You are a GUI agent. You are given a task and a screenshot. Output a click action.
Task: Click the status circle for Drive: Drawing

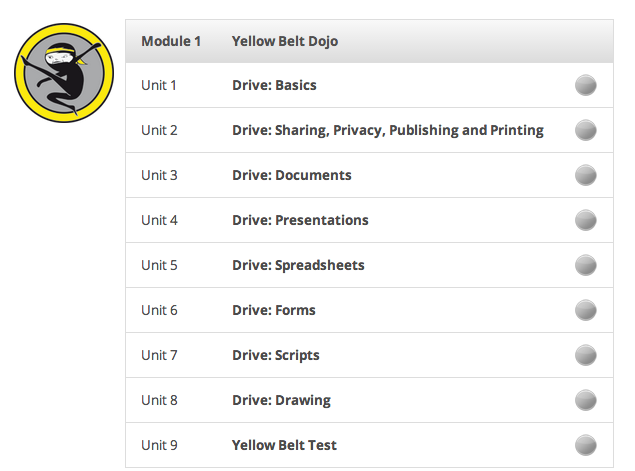pyautogui.click(x=586, y=400)
